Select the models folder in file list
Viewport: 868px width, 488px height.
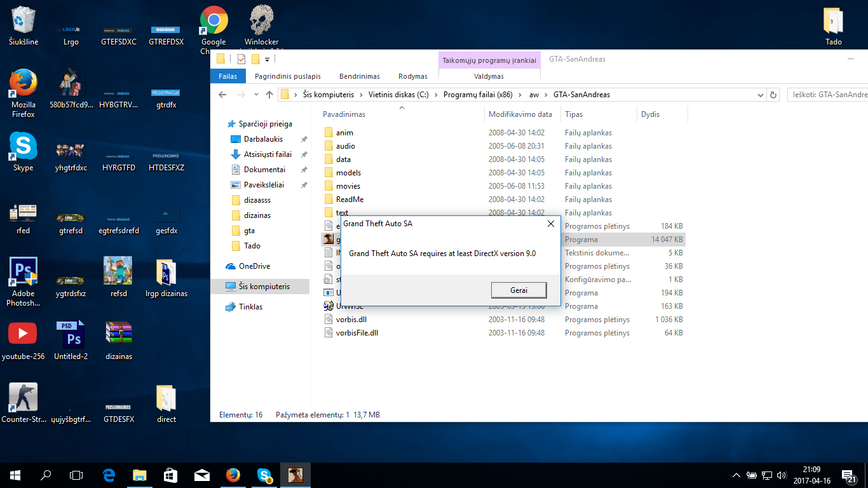click(348, 173)
